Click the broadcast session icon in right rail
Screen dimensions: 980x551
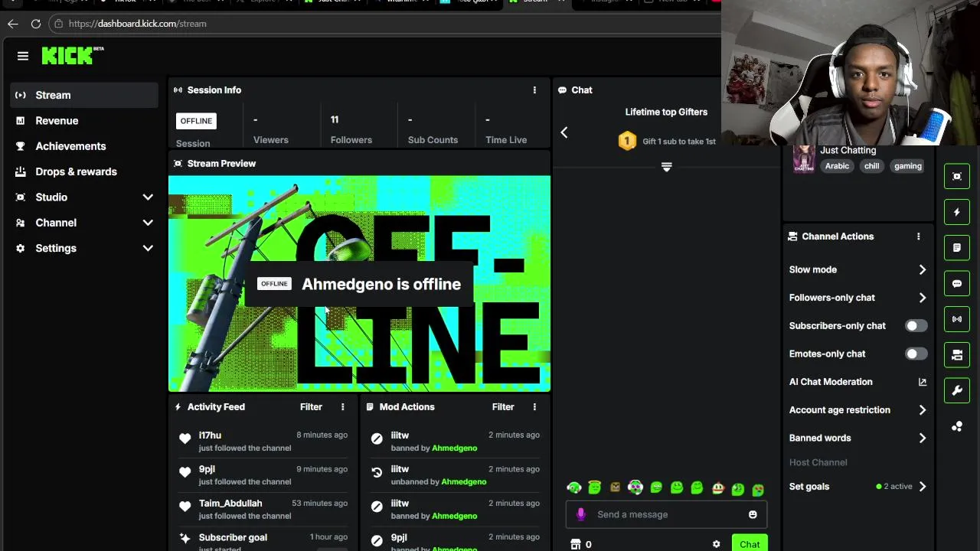pyautogui.click(x=957, y=319)
